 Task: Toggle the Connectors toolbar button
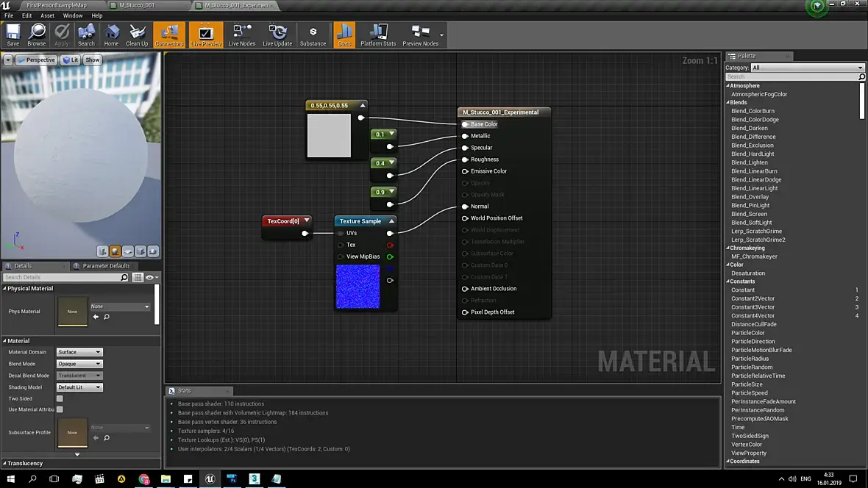click(x=169, y=35)
